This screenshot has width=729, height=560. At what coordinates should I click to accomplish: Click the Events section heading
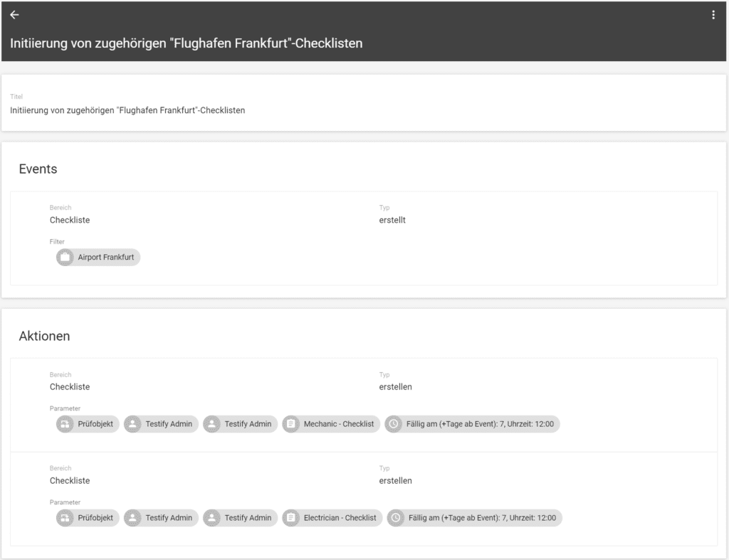38,169
